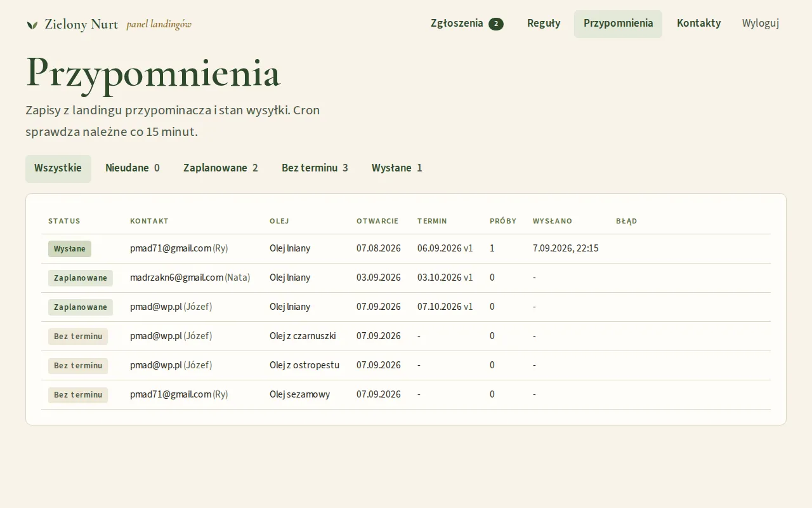This screenshot has width=812, height=508.
Task: Click the opening date 03.09.2026
Action: click(379, 277)
